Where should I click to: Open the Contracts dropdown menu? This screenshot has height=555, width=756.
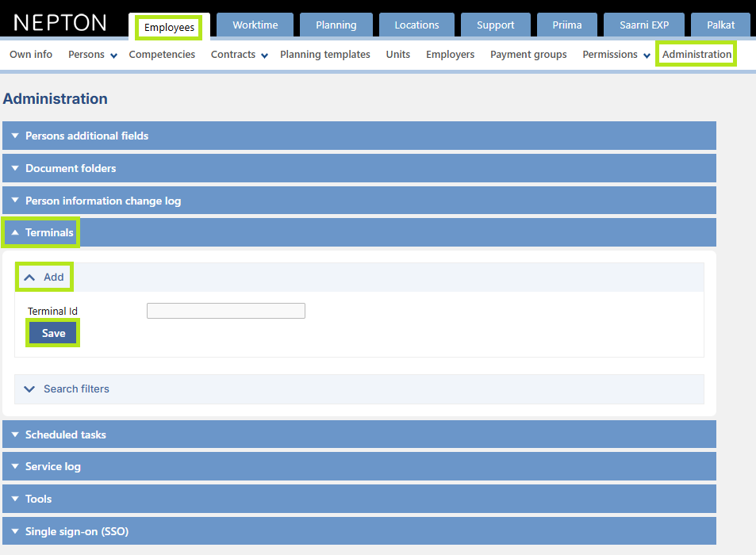click(x=239, y=55)
